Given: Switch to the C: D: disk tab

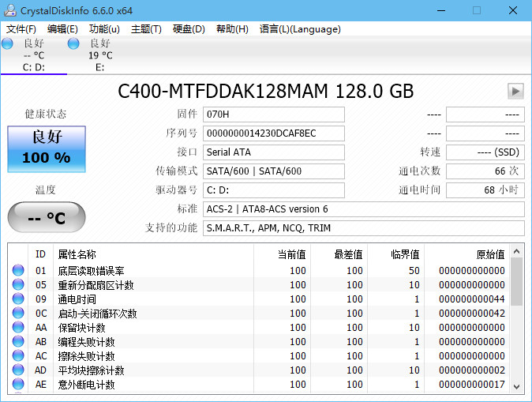Looking at the screenshot, I should tap(34, 55).
